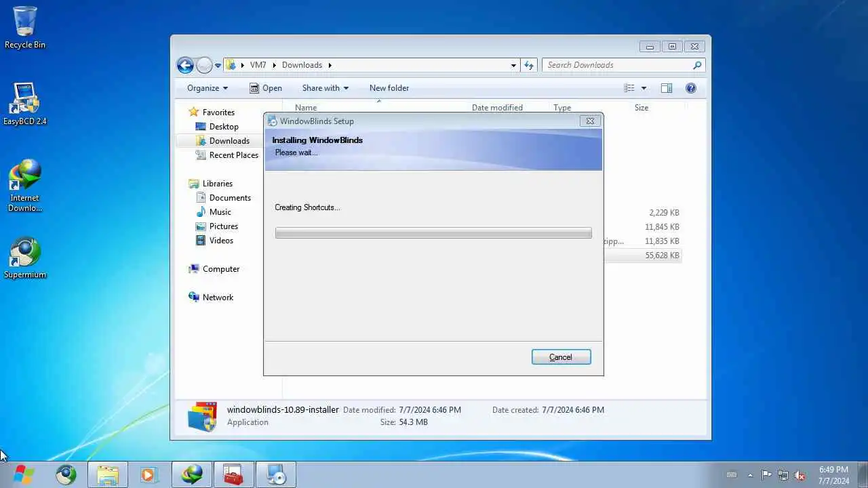Screen dimensions: 868x488
Task: Open the Videos library
Action: [221, 241]
